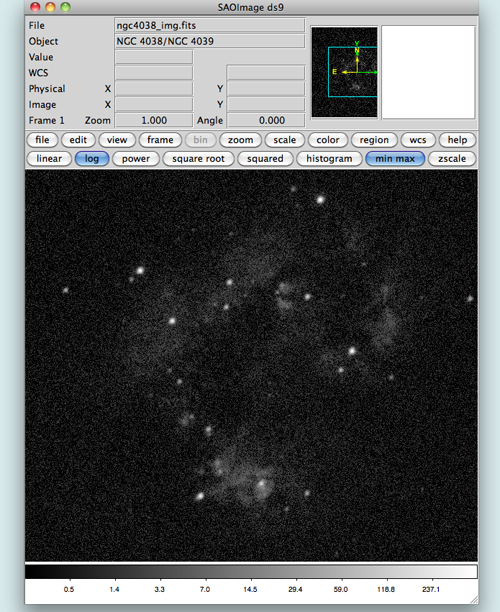Choose the squared scale option
Image resolution: width=500 pixels, height=612 pixels.
point(265,158)
